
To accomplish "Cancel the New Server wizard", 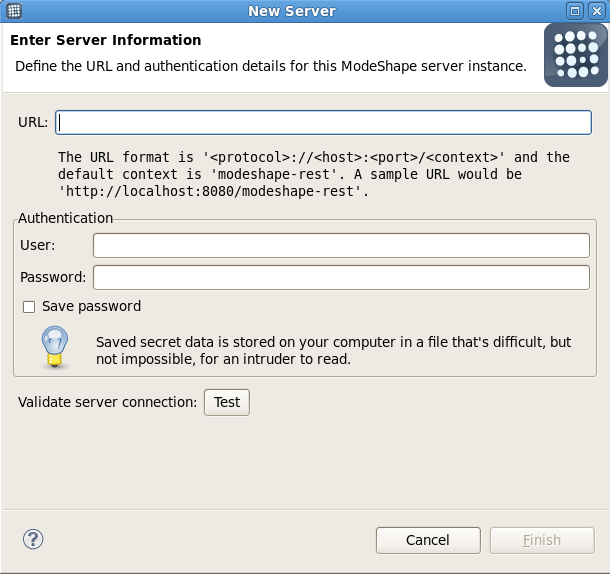I will [x=428, y=540].
